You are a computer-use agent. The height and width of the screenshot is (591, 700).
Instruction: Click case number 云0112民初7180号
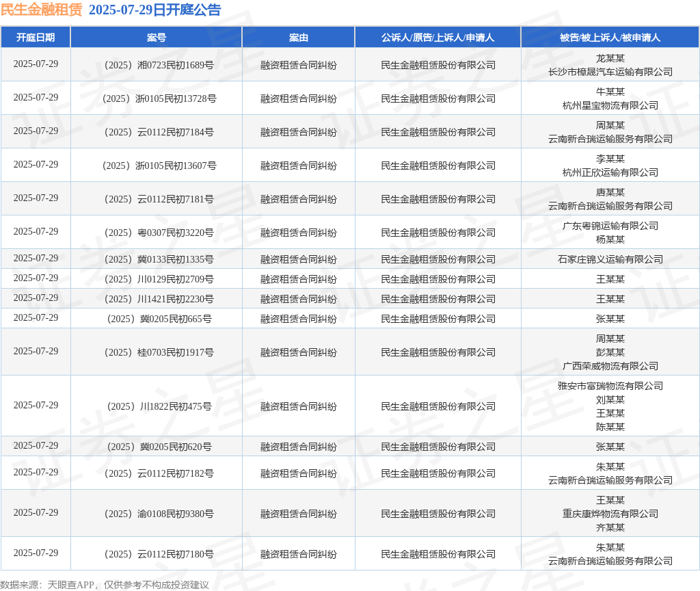(159, 554)
